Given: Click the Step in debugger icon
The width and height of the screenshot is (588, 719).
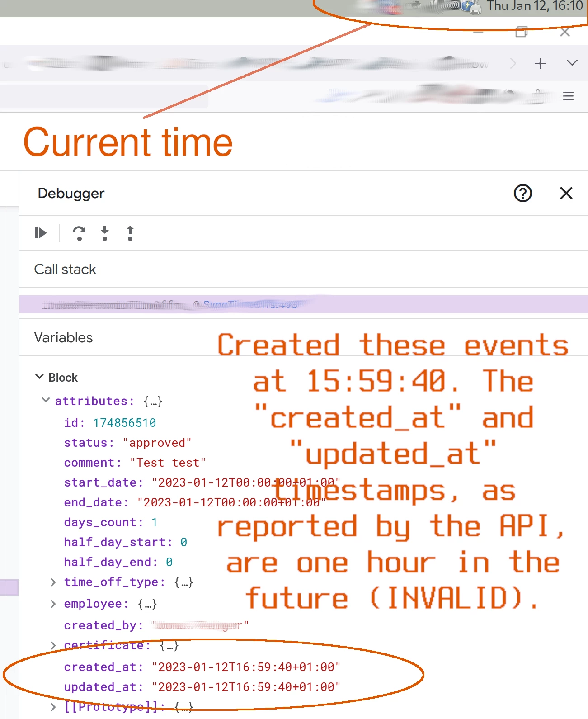Looking at the screenshot, I should pyautogui.click(x=105, y=233).
